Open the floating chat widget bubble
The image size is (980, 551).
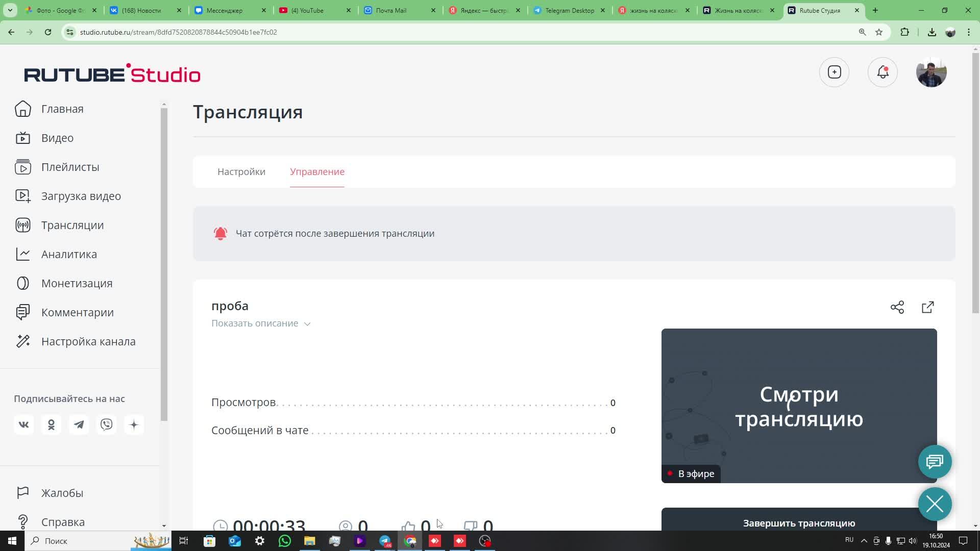click(935, 462)
